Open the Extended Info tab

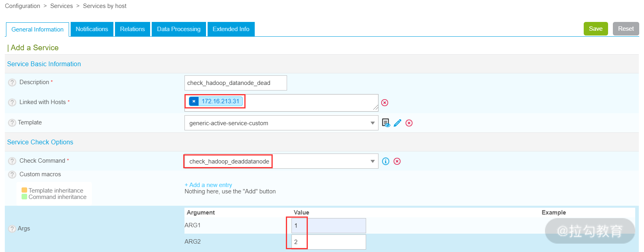pyautogui.click(x=231, y=29)
